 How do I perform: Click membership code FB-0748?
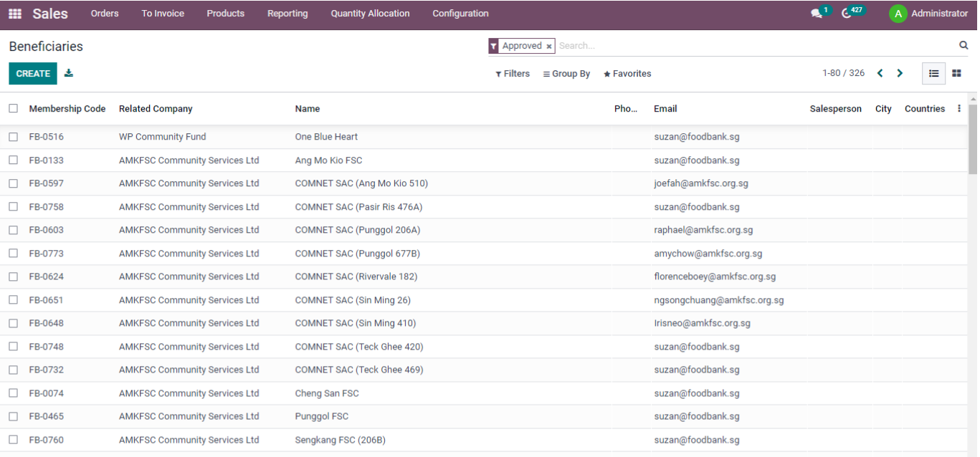tap(47, 347)
